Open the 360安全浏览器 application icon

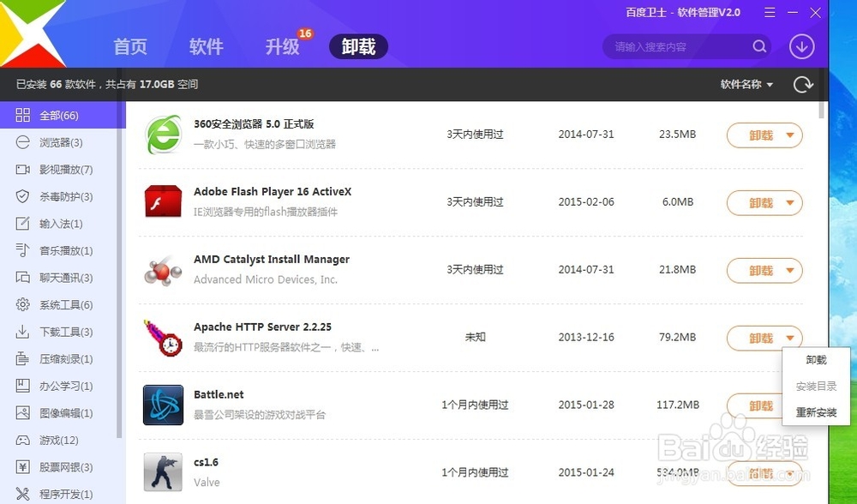point(163,135)
